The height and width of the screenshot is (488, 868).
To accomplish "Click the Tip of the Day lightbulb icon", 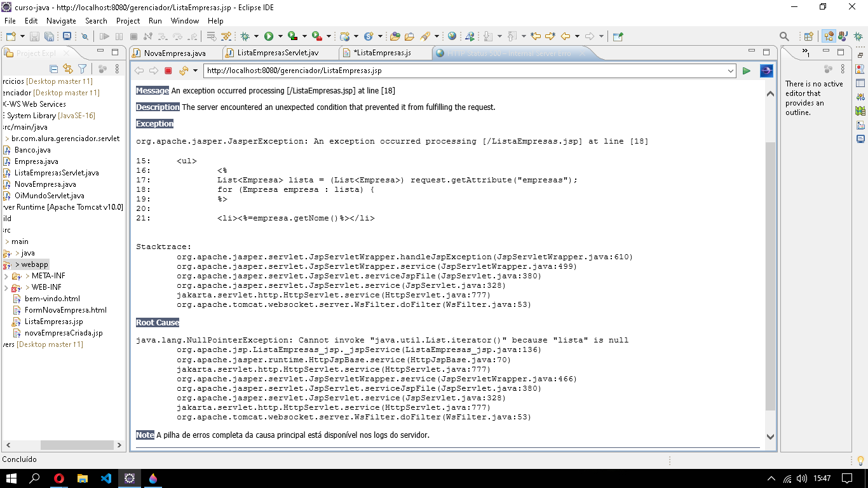I will [x=860, y=460].
